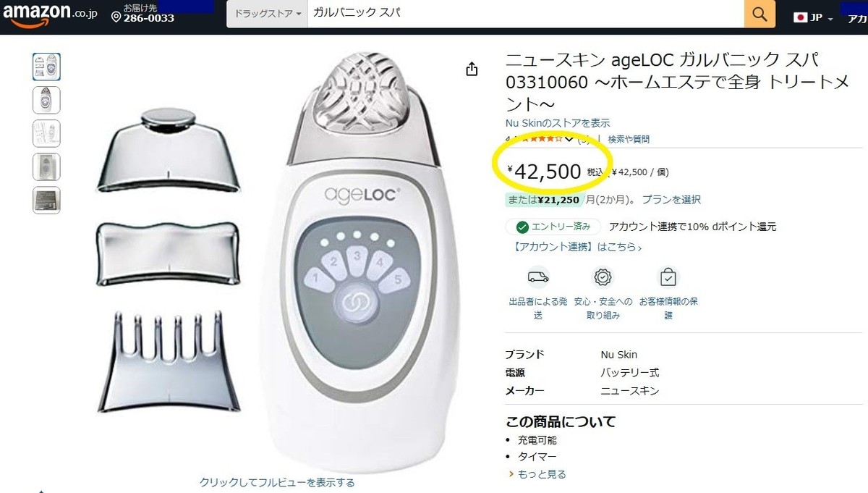Viewport: 868px width, 493px height.
Task: Expand もっと見る under product details
Action: (537, 474)
